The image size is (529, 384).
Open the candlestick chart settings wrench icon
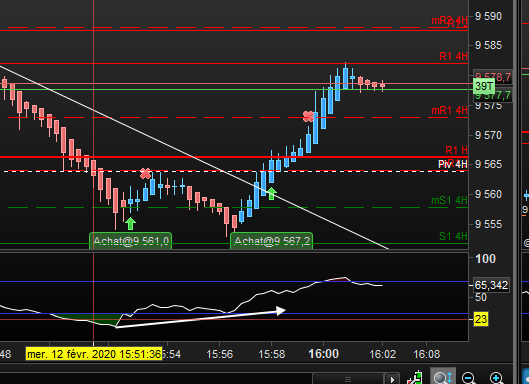pos(415,378)
